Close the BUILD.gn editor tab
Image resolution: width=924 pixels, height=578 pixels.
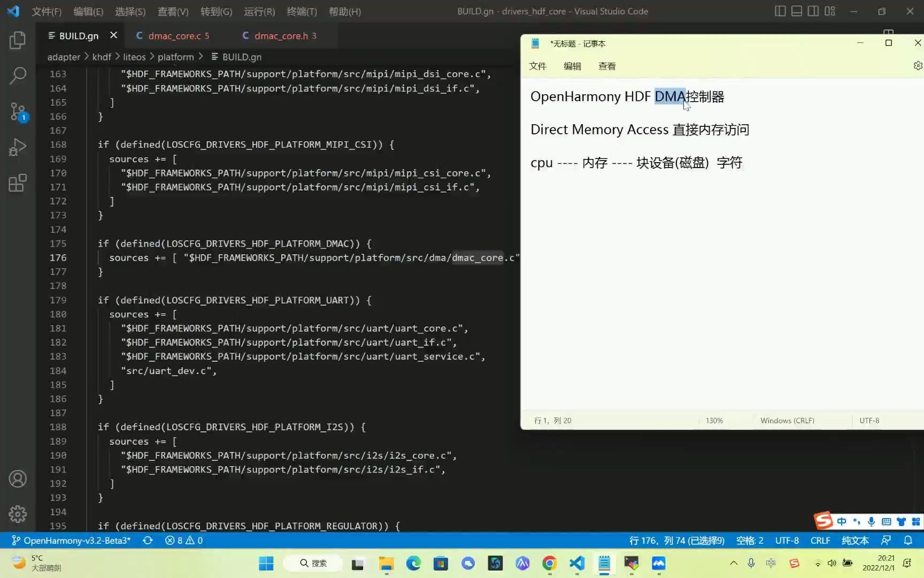113,35
